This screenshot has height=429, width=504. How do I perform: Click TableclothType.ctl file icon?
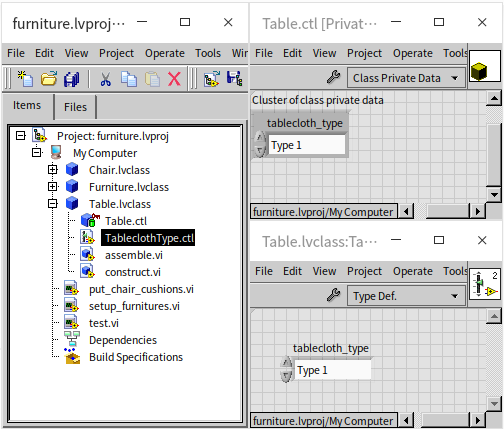(87, 237)
